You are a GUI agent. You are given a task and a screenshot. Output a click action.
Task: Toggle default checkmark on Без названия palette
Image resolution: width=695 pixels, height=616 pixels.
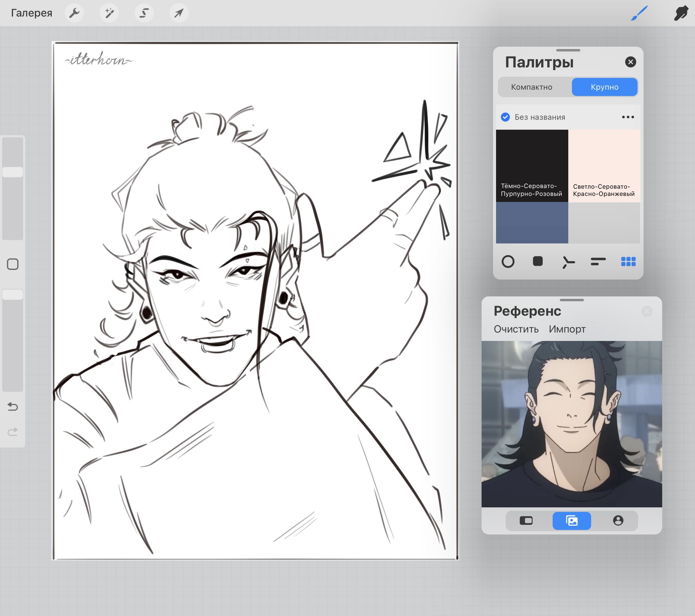505,117
